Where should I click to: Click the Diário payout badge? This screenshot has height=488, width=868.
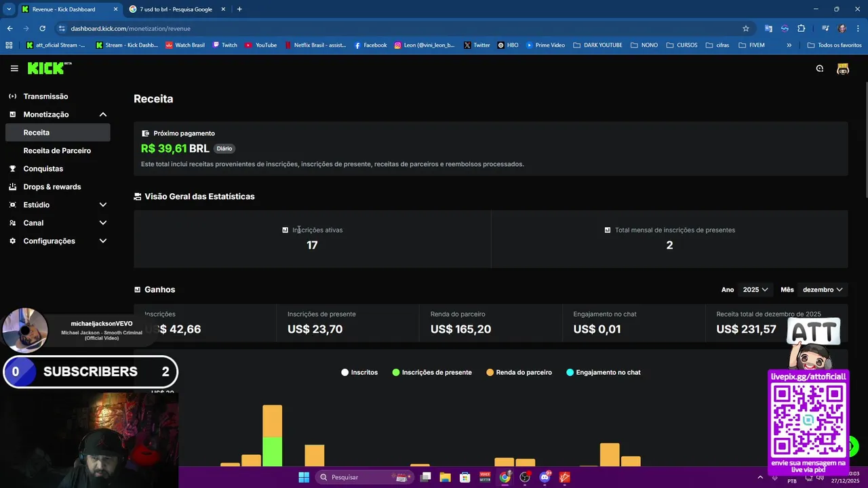[x=224, y=148]
